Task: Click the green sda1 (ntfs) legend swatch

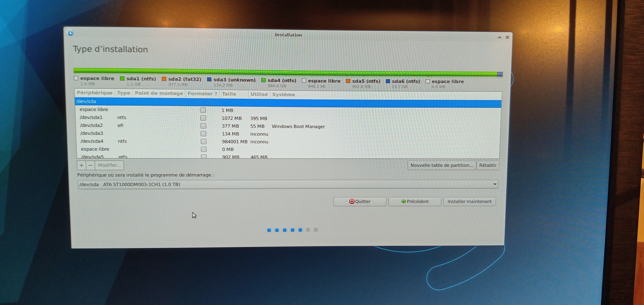Action: point(122,79)
